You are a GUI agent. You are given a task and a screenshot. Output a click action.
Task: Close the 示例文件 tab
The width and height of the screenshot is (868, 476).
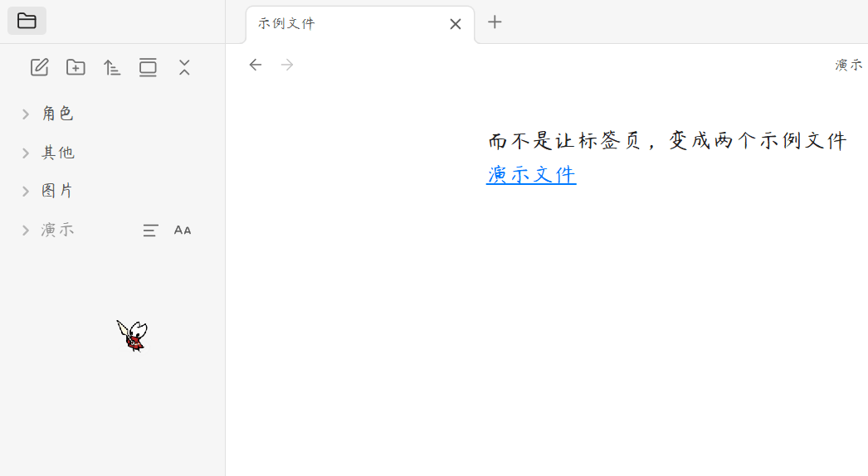tap(456, 24)
